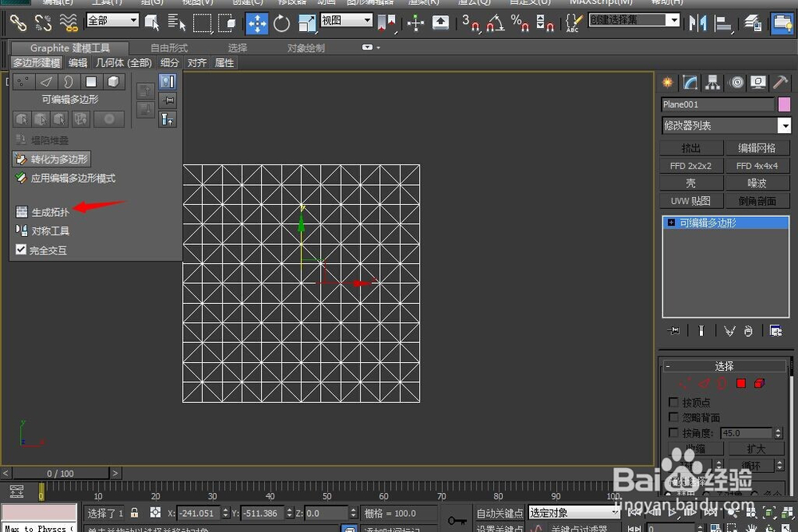Select the Link tool in the toolbar
The image size is (798, 532).
pos(19,23)
